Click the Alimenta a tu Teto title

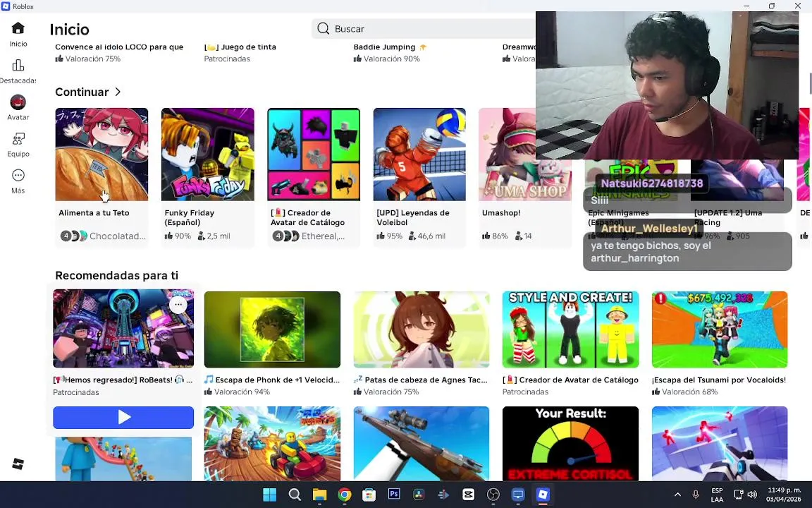pos(94,213)
